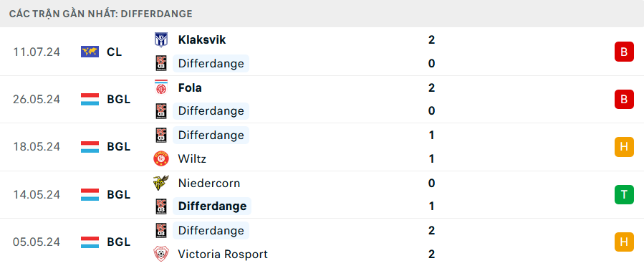Click Differdange crest in the Klaksvik match
This screenshot has width=644, height=271.
coord(160,64)
